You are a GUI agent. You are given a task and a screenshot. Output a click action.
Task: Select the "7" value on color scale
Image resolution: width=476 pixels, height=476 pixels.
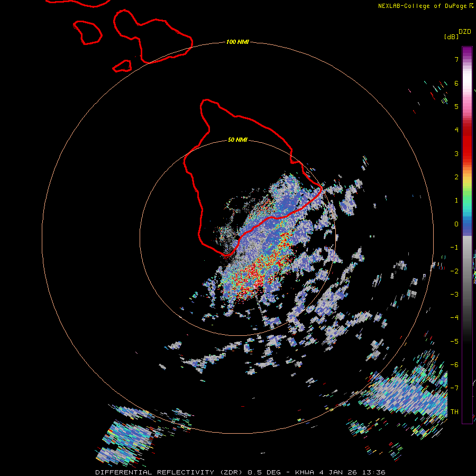(x=456, y=59)
